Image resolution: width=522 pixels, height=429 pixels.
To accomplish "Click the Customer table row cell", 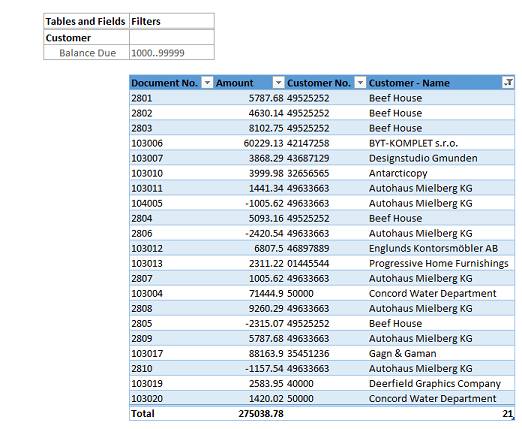I will pyautogui.click(x=86, y=37).
